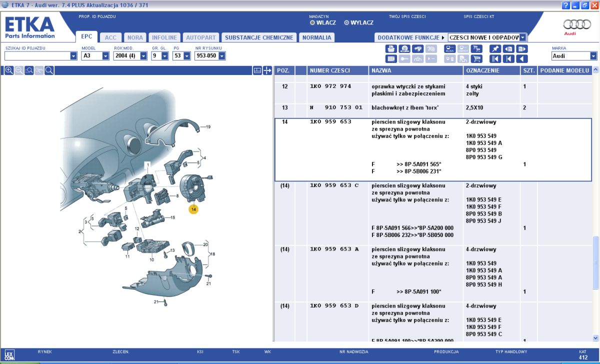Screen dimensions: 600x364
Task: Open the Szukaj ID pojazdu dropdown
Action: click(x=73, y=56)
